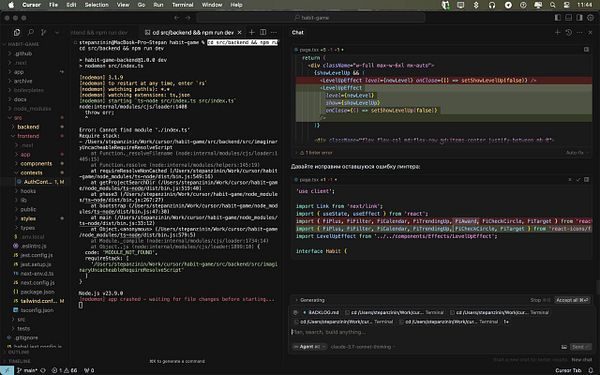Open tsconfig.json file
600x375 pixels.
[37, 310]
